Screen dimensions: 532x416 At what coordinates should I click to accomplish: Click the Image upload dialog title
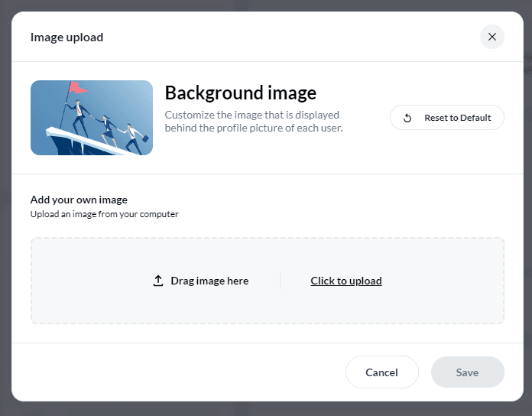[66, 37]
